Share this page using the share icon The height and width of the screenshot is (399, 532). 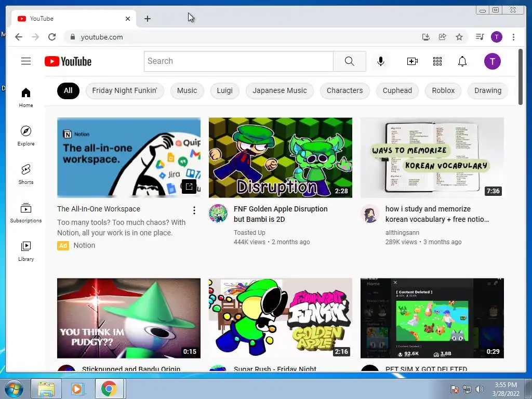click(443, 37)
